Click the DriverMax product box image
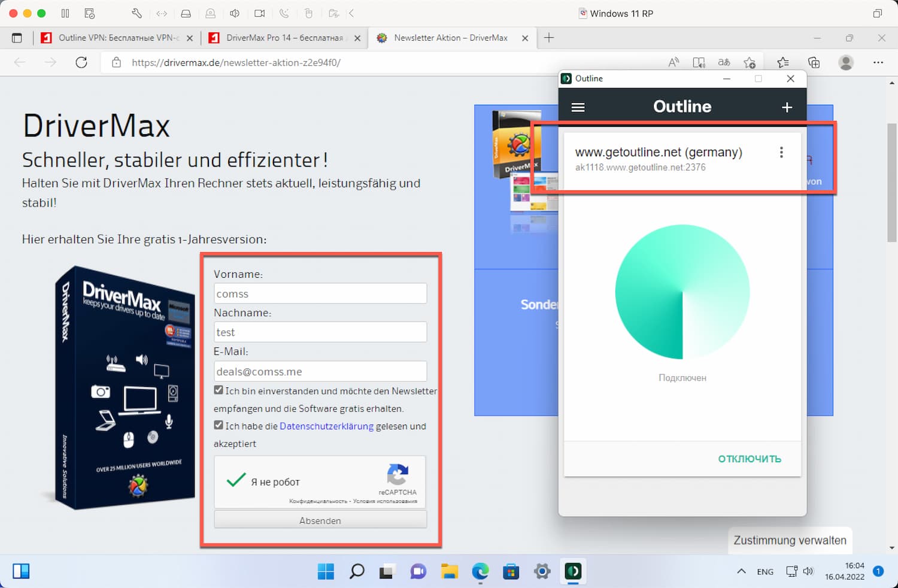Image resolution: width=898 pixels, height=588 pixels. [x=123, y=387]
